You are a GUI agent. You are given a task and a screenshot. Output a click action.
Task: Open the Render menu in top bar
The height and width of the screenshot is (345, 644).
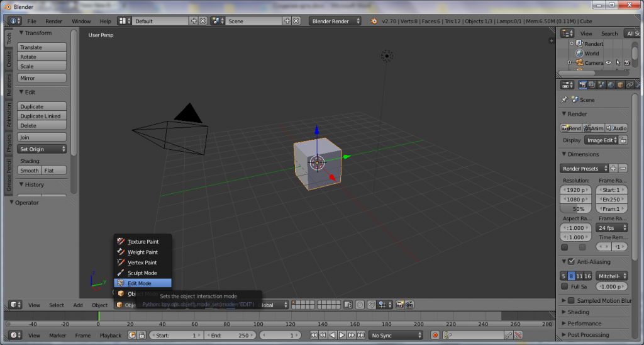point(54,21)
